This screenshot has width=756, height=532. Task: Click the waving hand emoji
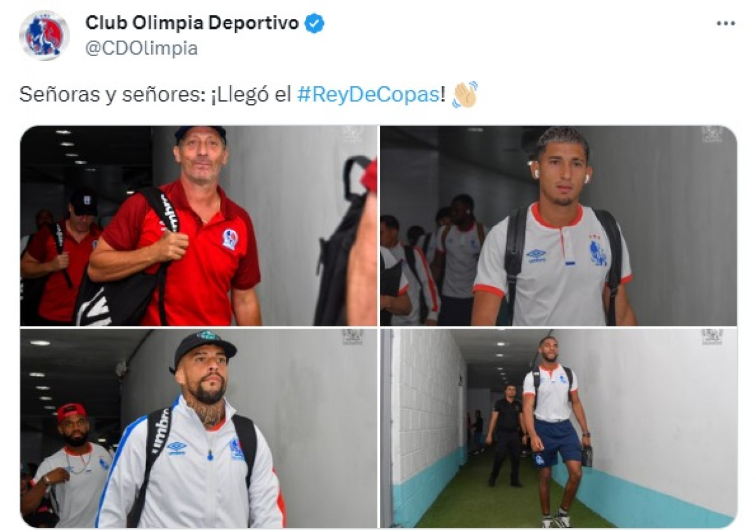(x=465, y=94)
